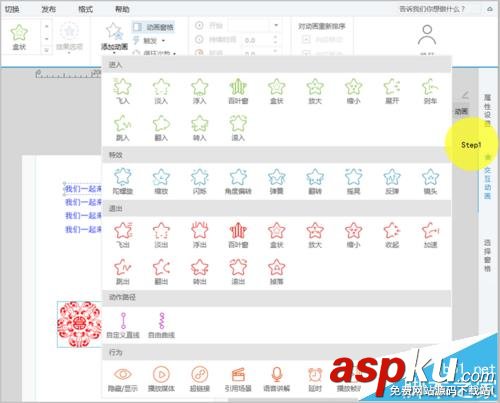This screenshot has height=403, width=500.
Task: Pick the 转出 spin-out exit effect
Action: coord(200,272)
